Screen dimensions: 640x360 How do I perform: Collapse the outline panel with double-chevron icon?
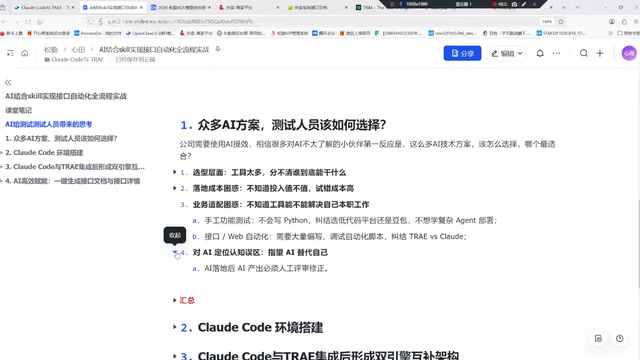[x=8, y=83]
